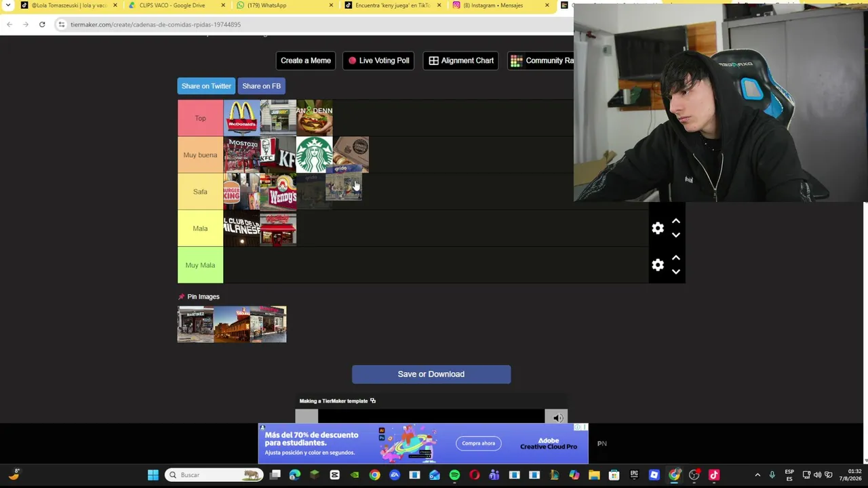Image resolution: width=868 pixels, height=488 pixels.
Task: Click Save or Download button
Action: pyautogui.click(x=431, y=374)
